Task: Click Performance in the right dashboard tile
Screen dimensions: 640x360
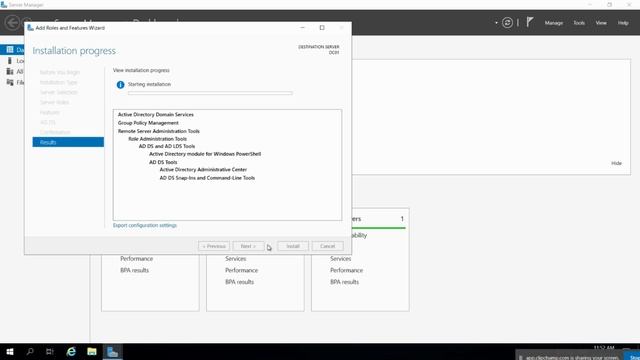Action: pos(347,270)
